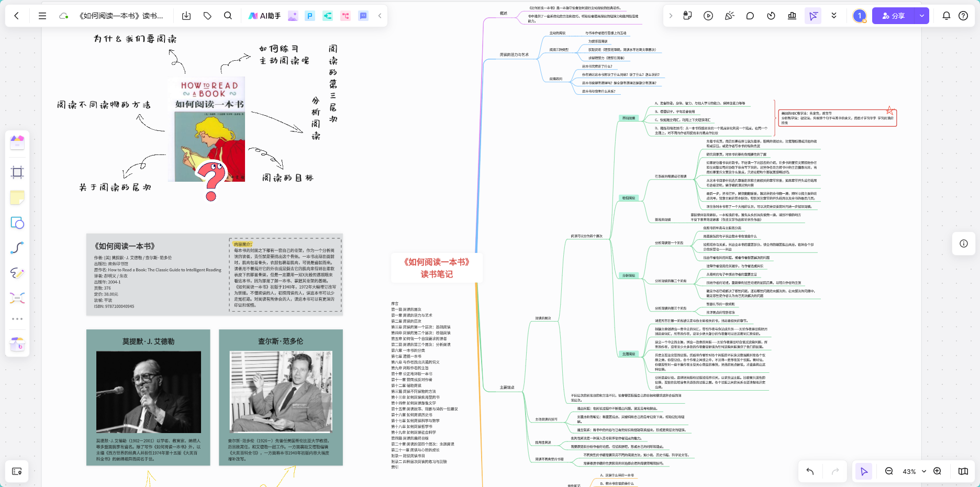
Task: Click handwritten text 阅读不同读物的方法
Action: click(104, 105)
